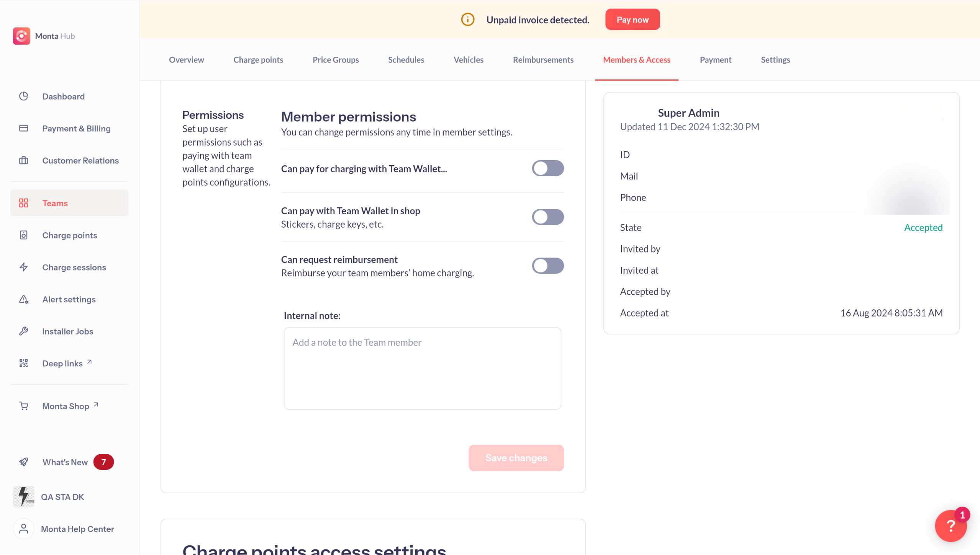Open Dashboard via its pie chart icon
The height and width of the screenshot is (555, 980).
point(24,96)
